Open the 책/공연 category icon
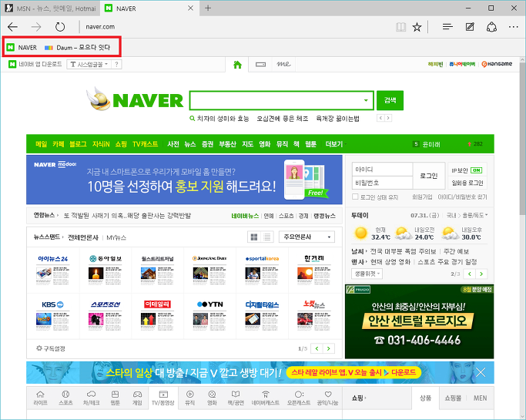526x420 pixels. [x=236, y=398]
